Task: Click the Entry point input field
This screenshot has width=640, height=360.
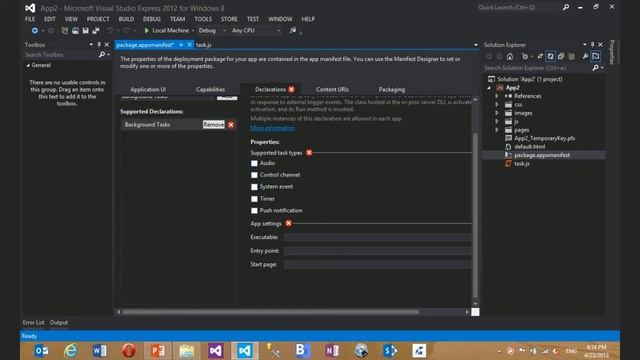Action: pos(377,251)
